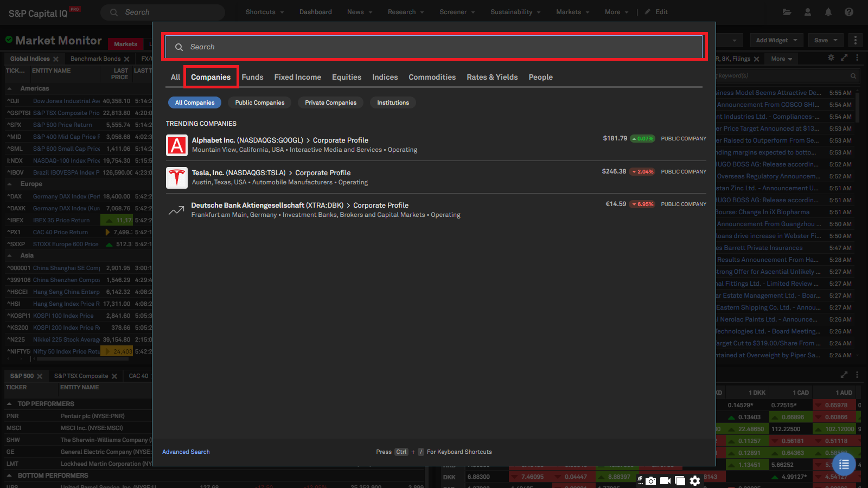Open the Add Widget dropdown
The width and height of the screenshot is (868, 488).
pos(776,40)
